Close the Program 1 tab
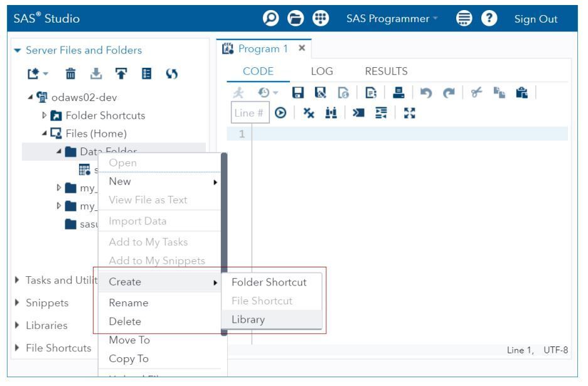 coord(302,48)
